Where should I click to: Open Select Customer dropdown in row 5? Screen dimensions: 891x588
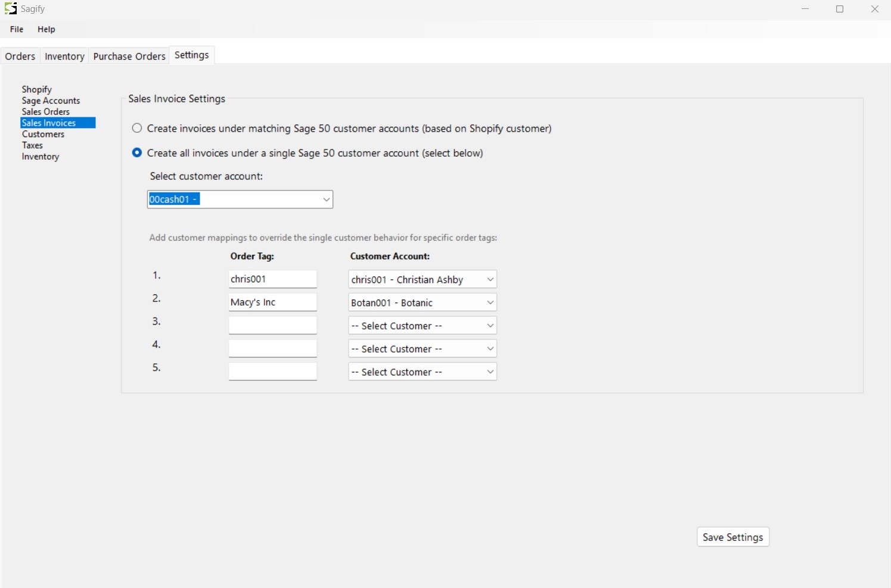423,372
